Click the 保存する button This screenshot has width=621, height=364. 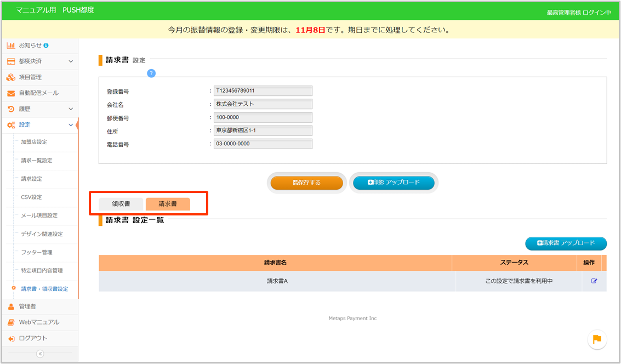pyautogui.click(x=307, y=183)
